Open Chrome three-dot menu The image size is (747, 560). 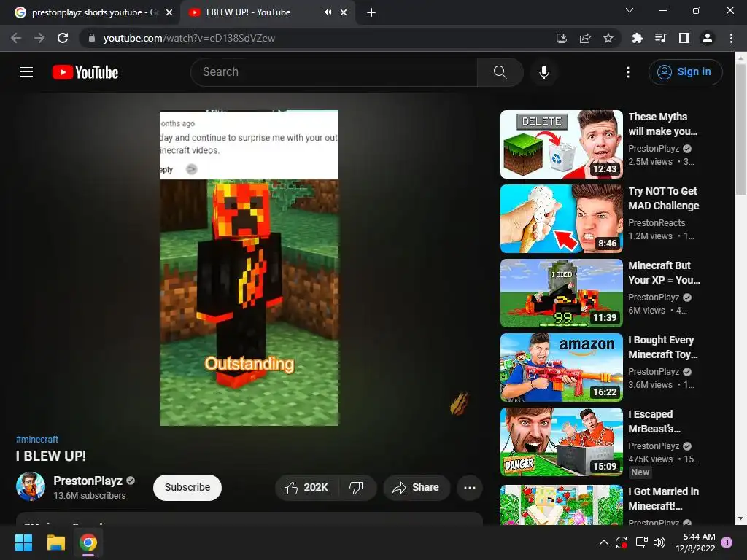731,38
